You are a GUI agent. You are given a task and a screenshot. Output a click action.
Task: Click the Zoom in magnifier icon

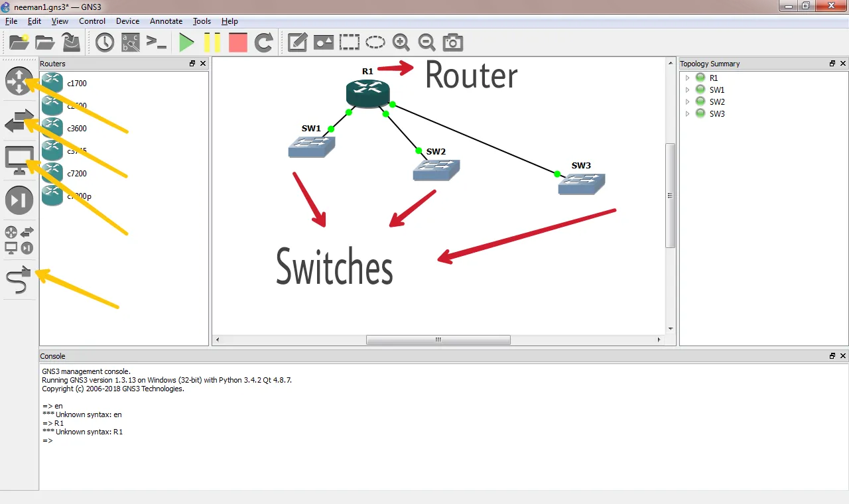(401, 43)
